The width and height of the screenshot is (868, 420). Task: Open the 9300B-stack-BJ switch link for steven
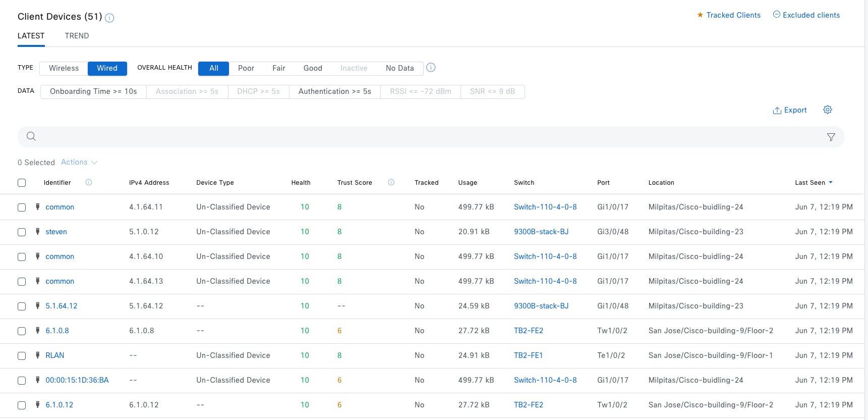tap(541, 232)
